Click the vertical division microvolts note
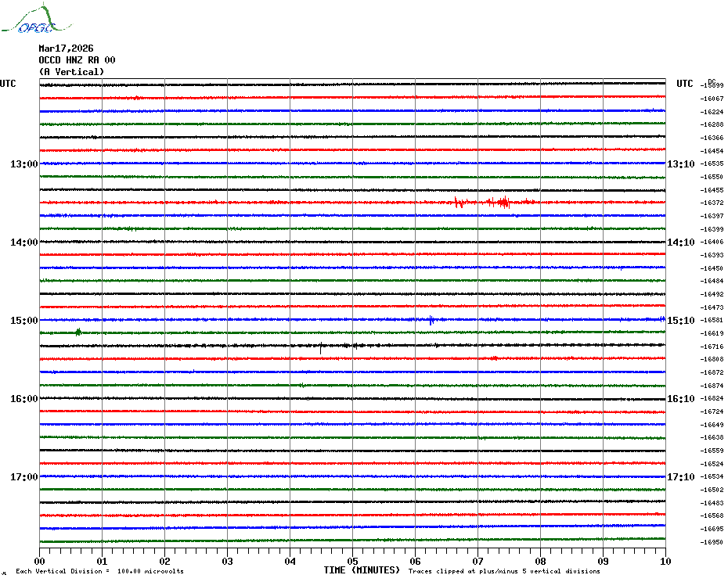728x582 pixels. tap(99, 571)
